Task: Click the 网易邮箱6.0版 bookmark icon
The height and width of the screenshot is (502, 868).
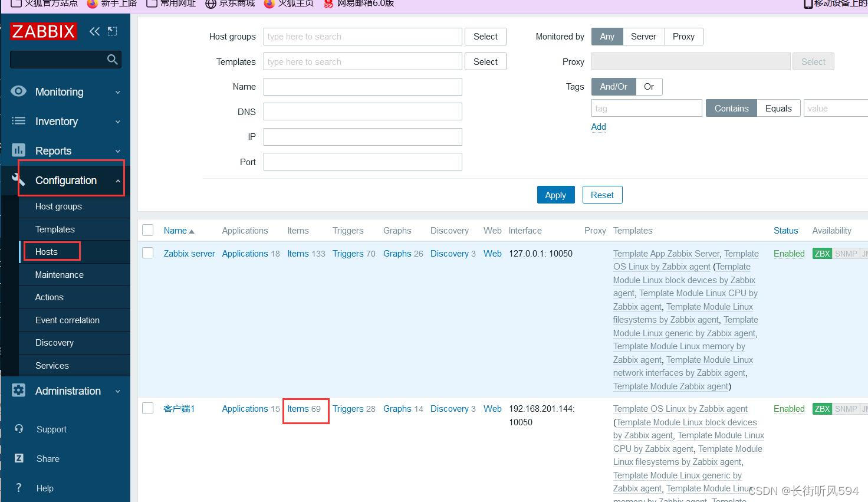Action: (328, 4)
